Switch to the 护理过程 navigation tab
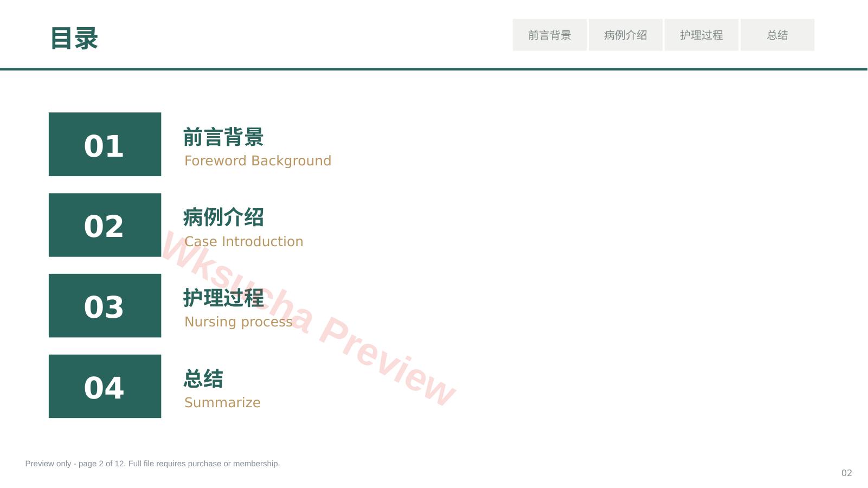 [702, 35]
